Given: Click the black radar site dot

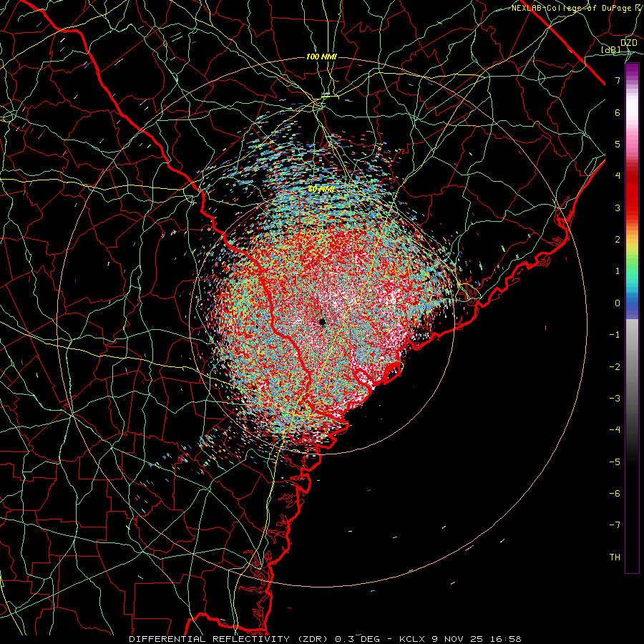Looking at the screenshot, I should (x=322, y=321).
